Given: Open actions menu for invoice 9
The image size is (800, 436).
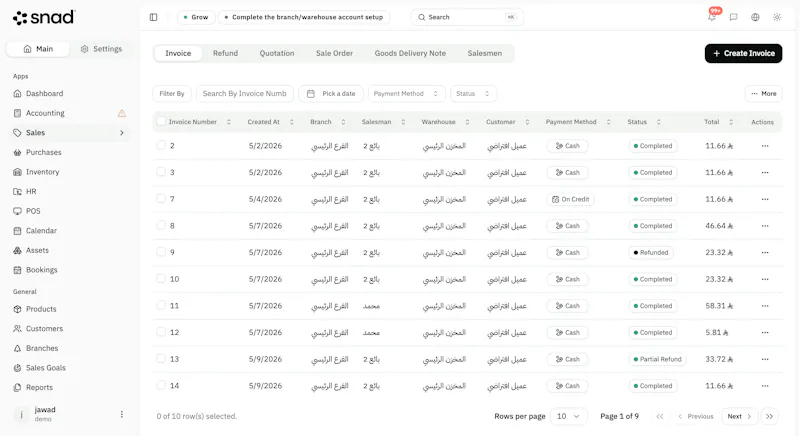Looking at the screenshot, I should tap(765, 252).
